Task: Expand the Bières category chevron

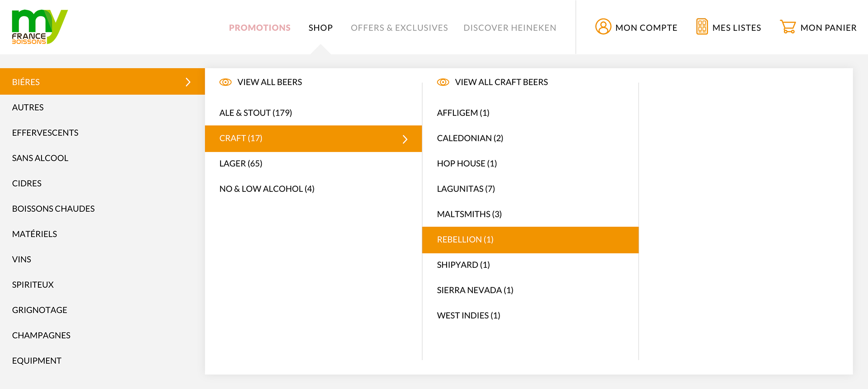Action: pyautogui.click(x=188, y=82)
